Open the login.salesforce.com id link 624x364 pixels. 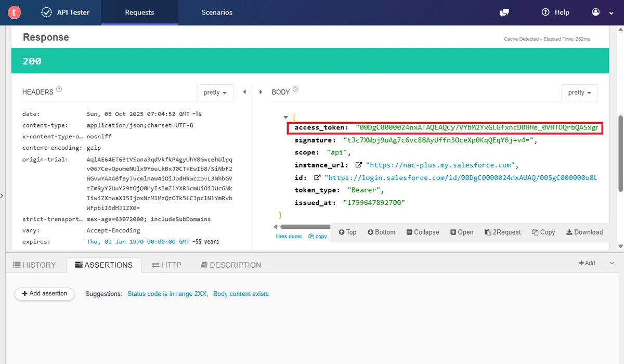[461, 178]
